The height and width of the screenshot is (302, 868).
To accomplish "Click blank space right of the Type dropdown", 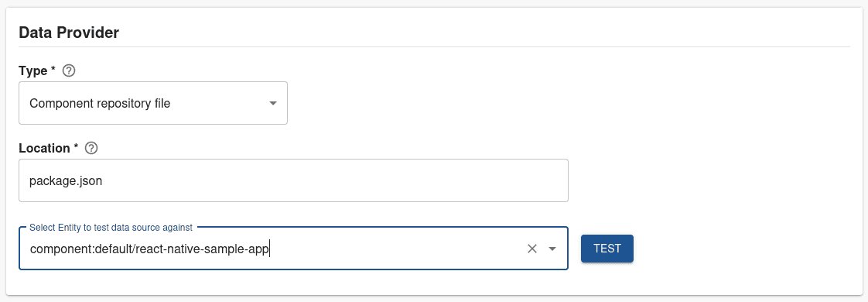I will tap(569, 103).
